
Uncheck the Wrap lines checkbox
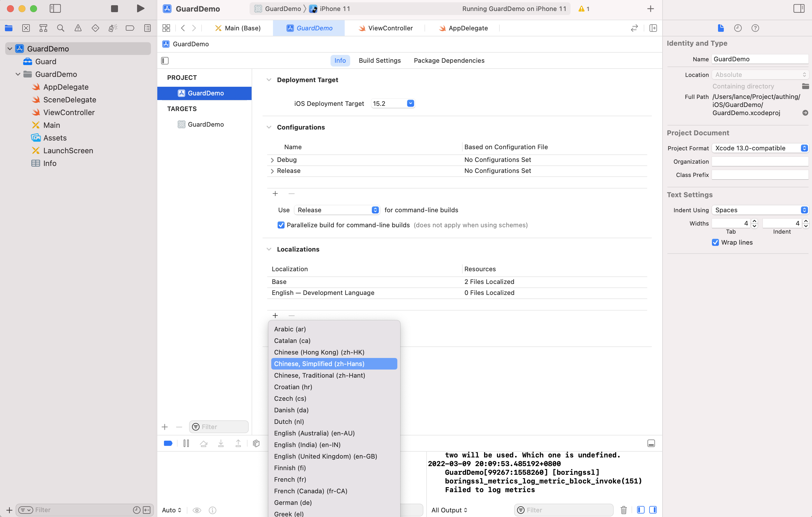click(x=715, y=243)
